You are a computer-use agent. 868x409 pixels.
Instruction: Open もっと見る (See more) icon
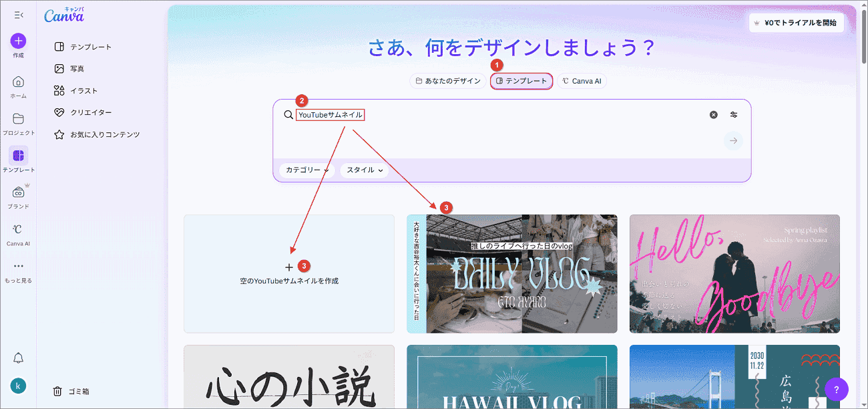tap(18, 267)
